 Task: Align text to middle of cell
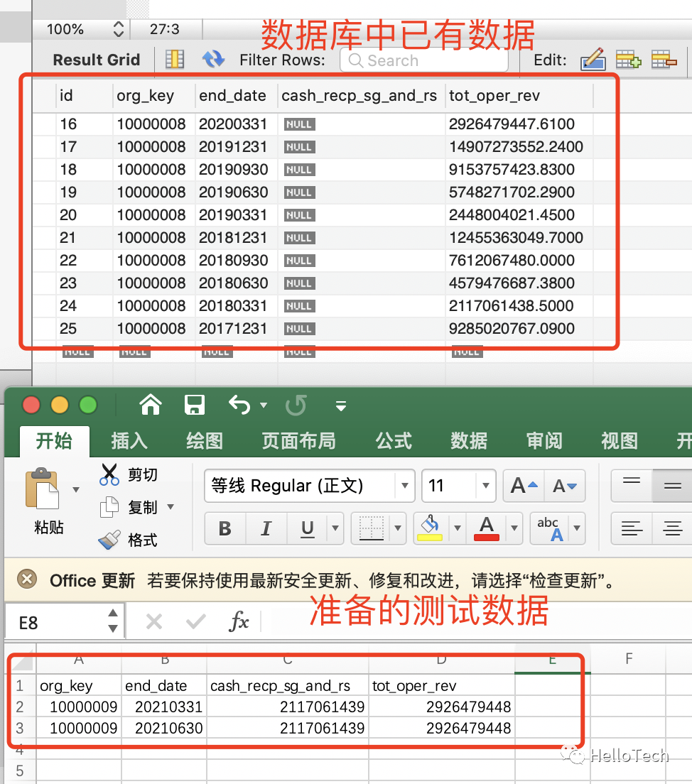(x=672, y=486)
